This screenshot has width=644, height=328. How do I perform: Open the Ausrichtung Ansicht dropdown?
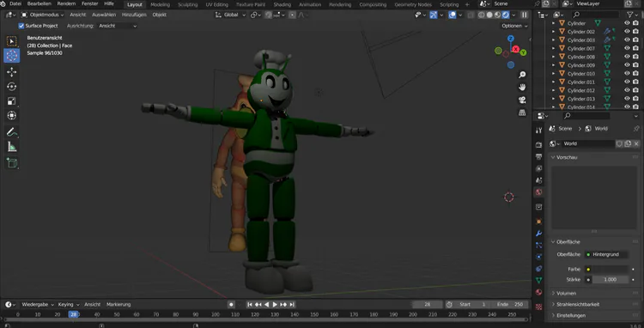click(x=118, y=26)
